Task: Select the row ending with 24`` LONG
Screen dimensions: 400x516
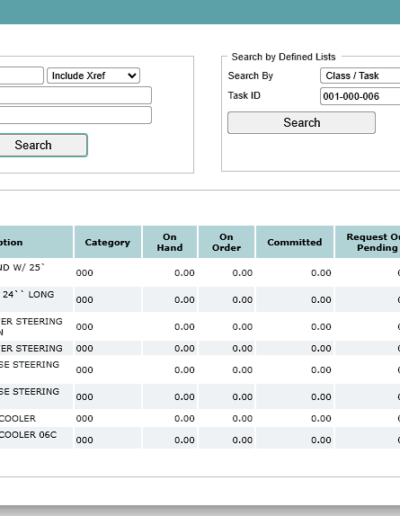Action: coord(200,299)
